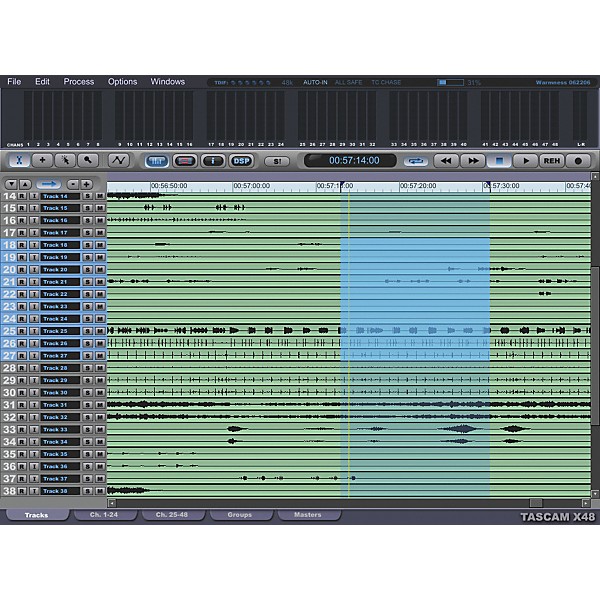Toggle TC CHASE mode

[386, 82]
